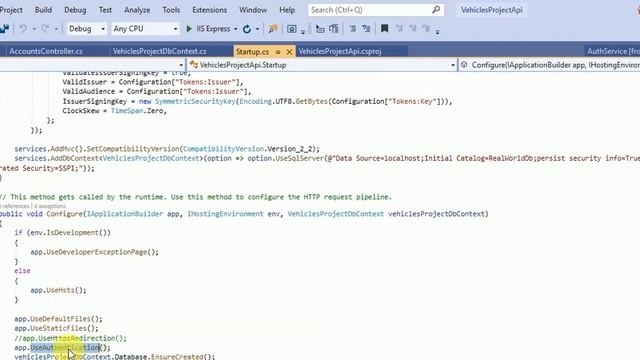Screen dimensions: 640x360
Task: Pin the Startup.cs tab
Action: coord(278,52)
